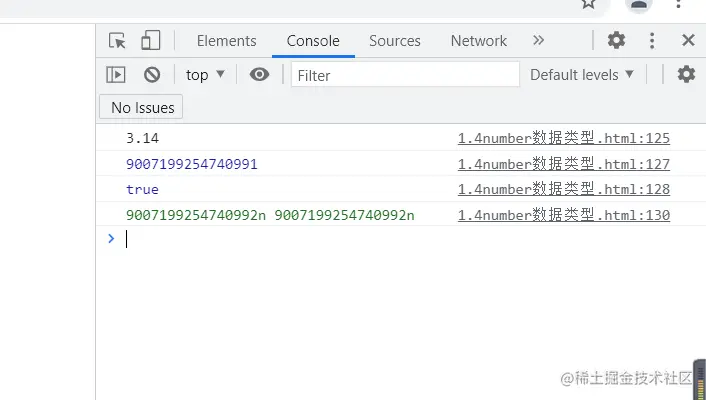Open the Default levels dropdown
The width and height of the screenshot is (706, 400).
click(582, 74)
